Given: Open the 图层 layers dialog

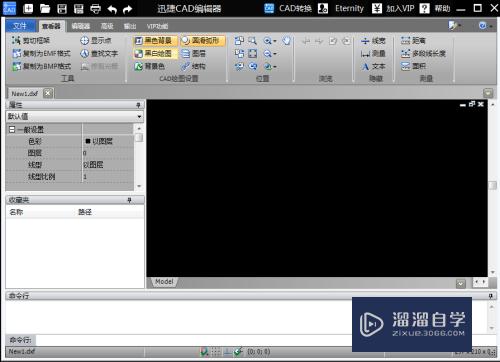Looking at the screenshot, I should 194,53.
